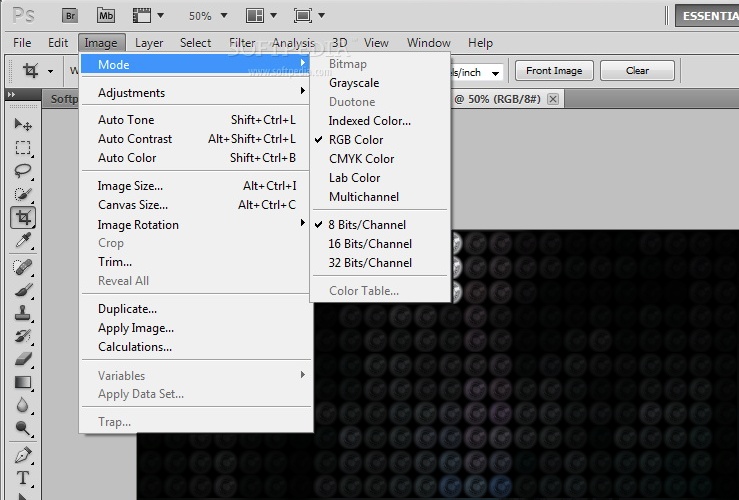Click the ESSENTIALS workspace button
This screenshot has height=500, width=739.
(706, 16)
